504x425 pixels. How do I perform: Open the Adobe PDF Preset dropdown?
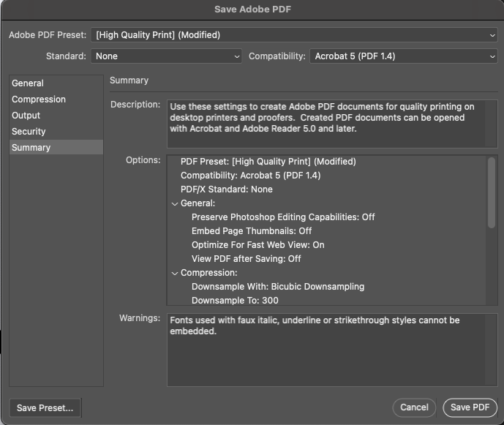[x=295, y=34]
